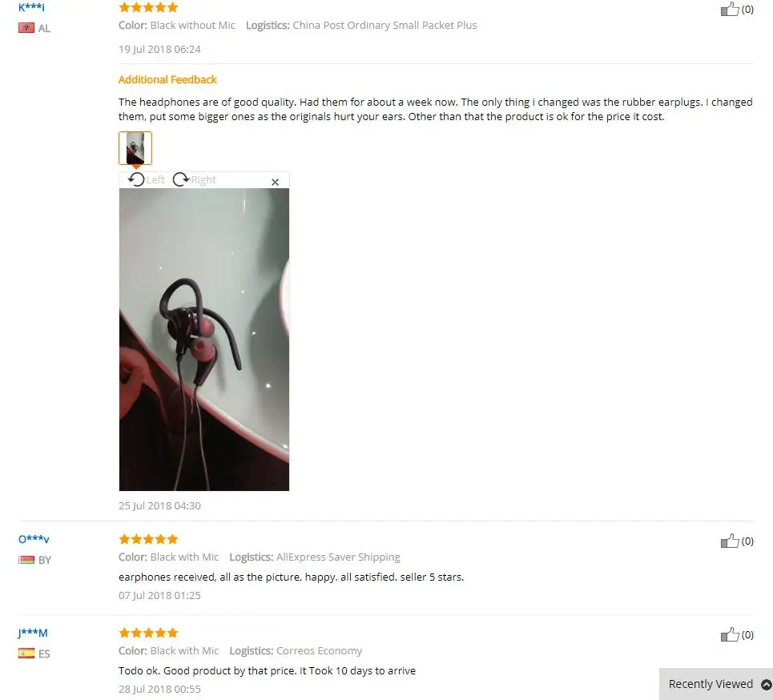Click the five-star rating of O***v

148,539
